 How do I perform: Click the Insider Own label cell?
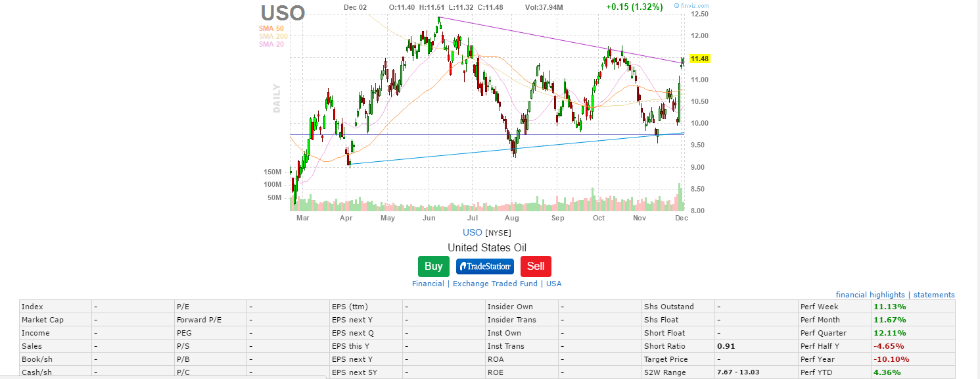point(521,307)
